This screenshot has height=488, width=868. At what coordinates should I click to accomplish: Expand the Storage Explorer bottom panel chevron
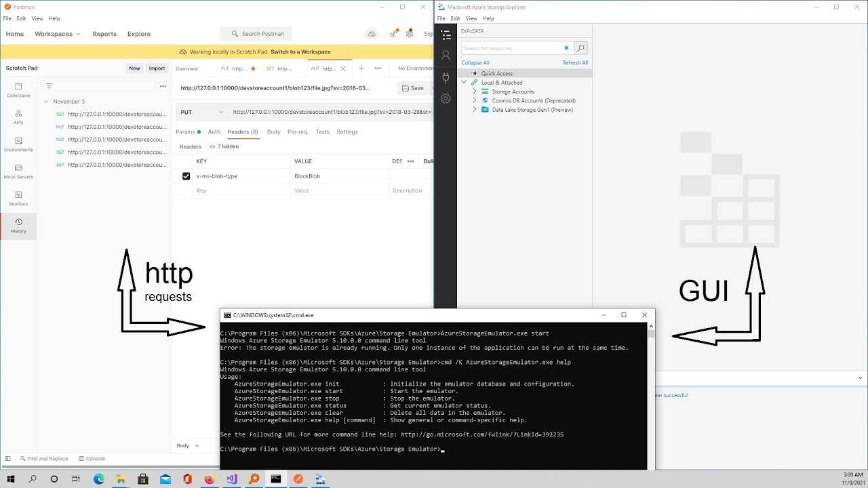tap(860, 378)
